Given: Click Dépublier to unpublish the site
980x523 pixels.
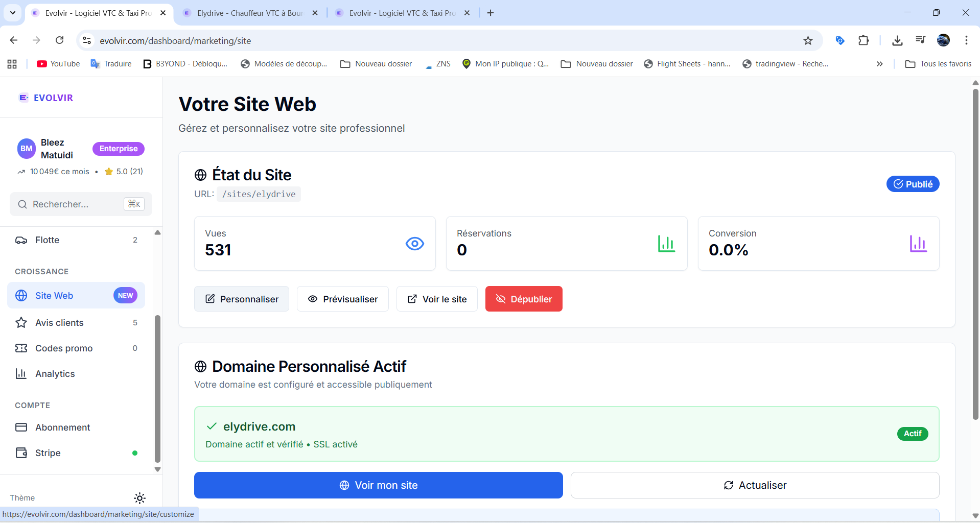Looking at the screenshot, I should pos(524,299).
